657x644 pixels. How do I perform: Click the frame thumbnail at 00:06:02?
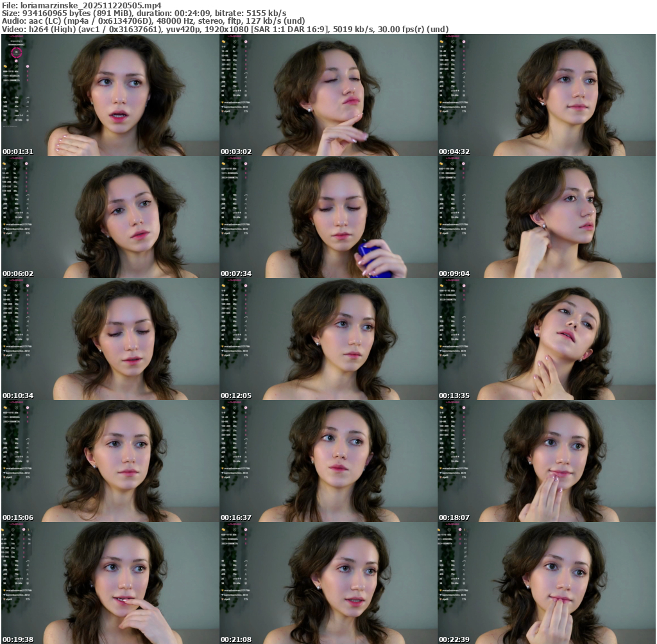click(x=110, y=217)
